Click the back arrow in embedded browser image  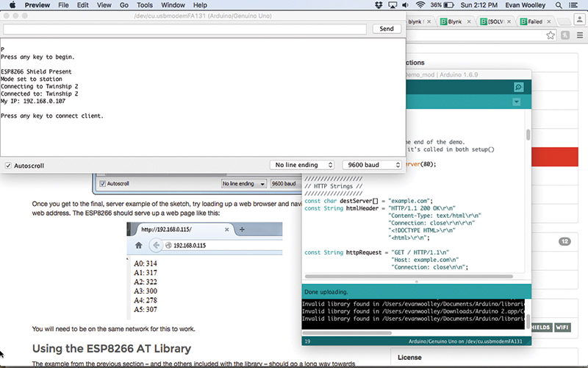(x=155, y=245)
